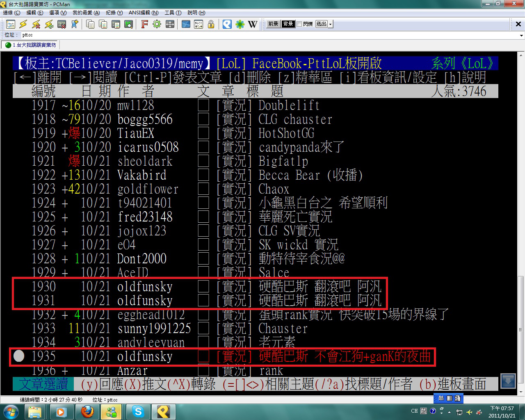Viewport: 525px width, 420px height.
Task: Click the 文章選讀 label in bottom bar
Action: (43, 384)
